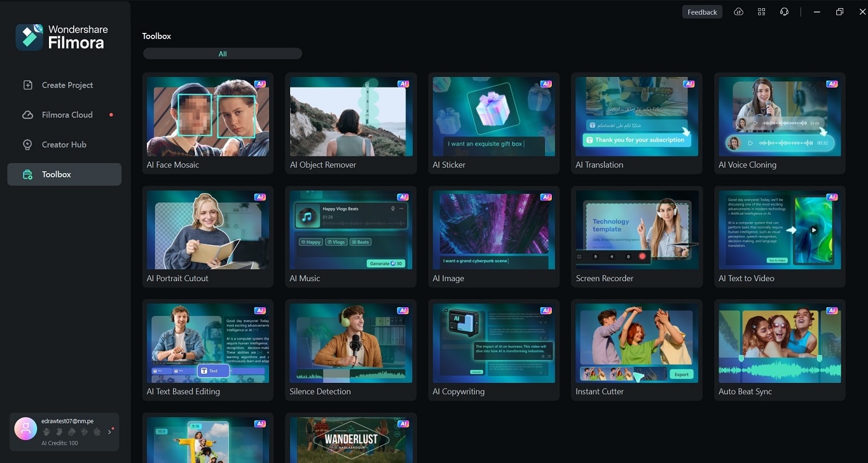Launch AI Text Based Editing
The width and height of the screenshot is (868, 463).
[208, 350]
